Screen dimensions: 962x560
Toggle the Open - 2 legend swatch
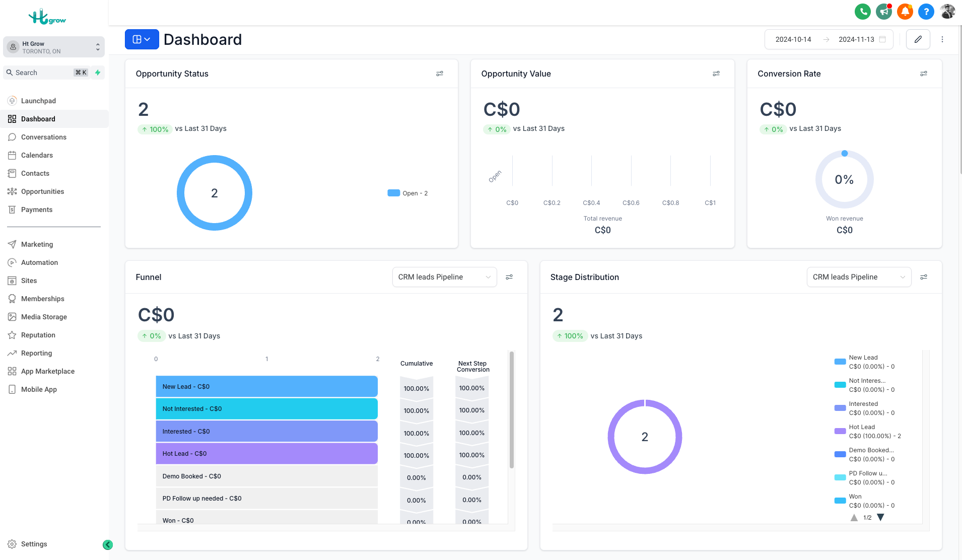(x=394, y=193)
